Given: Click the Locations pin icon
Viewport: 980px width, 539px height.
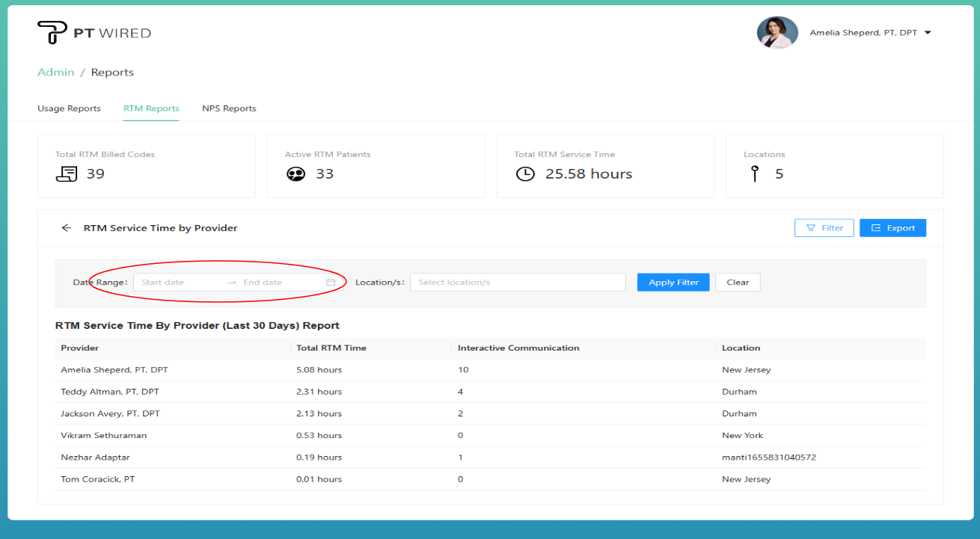Looking at the screenshot, I should 755,174.
